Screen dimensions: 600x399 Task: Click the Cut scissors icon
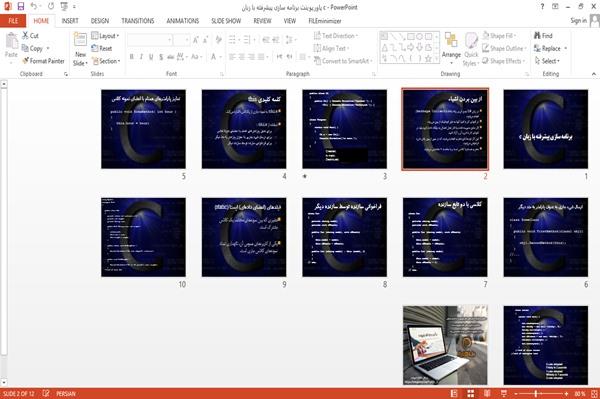pos(25,35)
